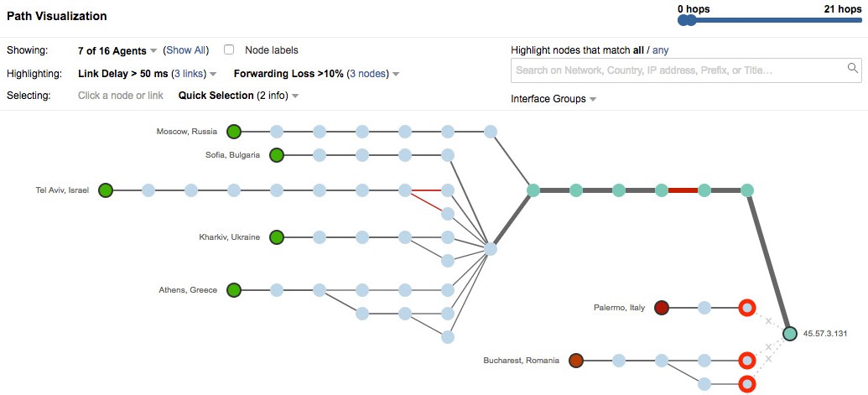Select the red Palermo, Italy agent node

click(x=662, y=308)
